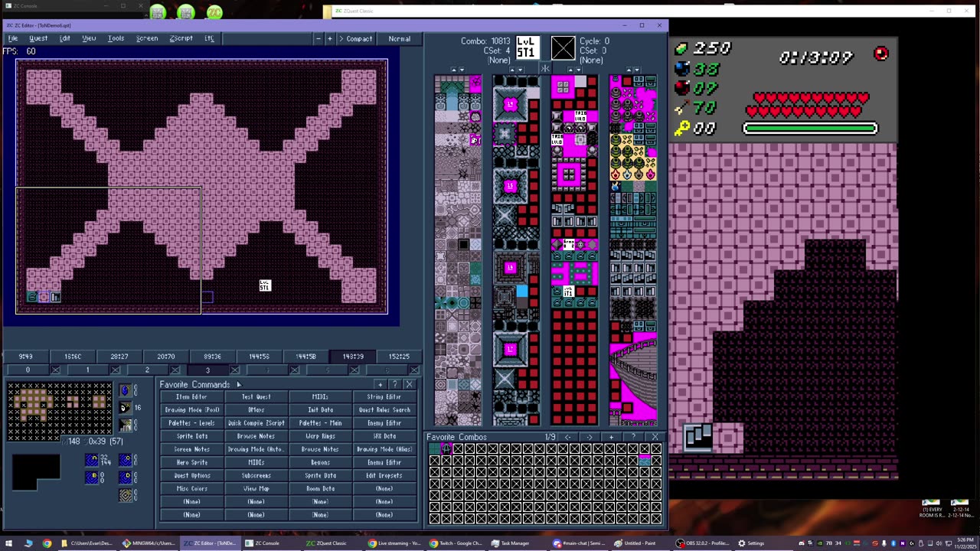
Task: Select layer 2 button
Action: [147, 370]
